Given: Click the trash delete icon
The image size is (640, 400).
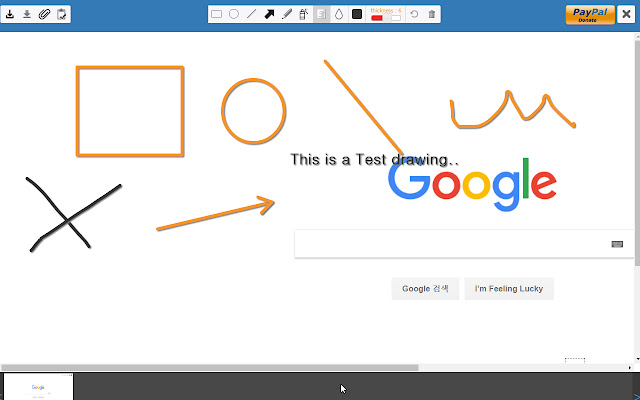Looking at the screenshot, I should click(432, 14).
